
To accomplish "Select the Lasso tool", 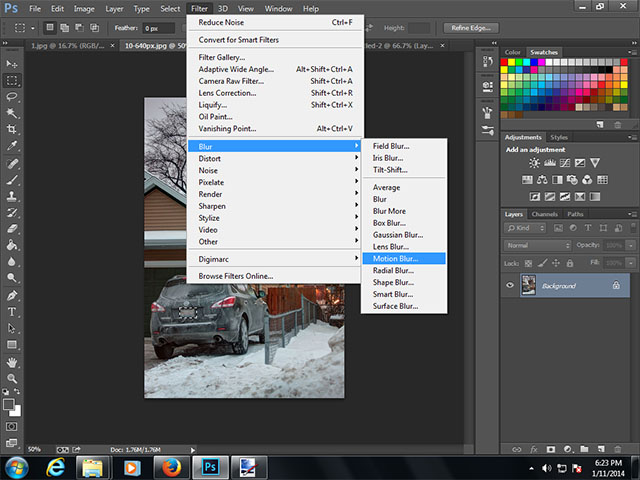I will click(x=12, y=97).
